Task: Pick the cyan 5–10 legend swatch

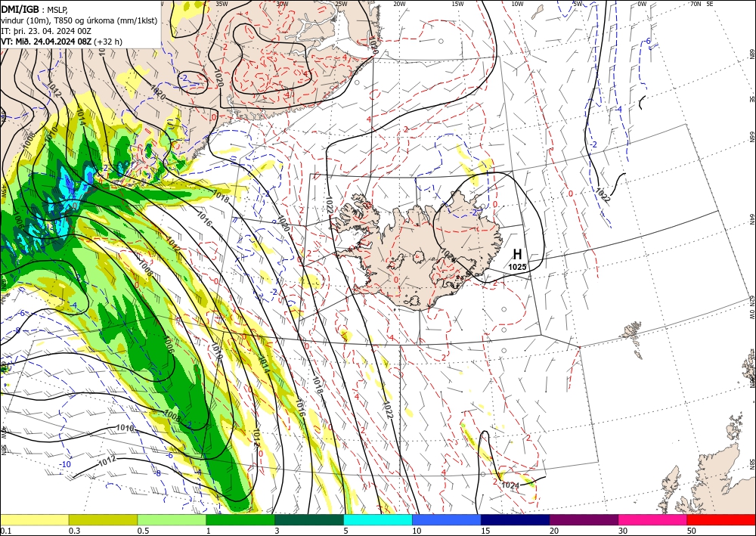Action: [x=378, y=519]
